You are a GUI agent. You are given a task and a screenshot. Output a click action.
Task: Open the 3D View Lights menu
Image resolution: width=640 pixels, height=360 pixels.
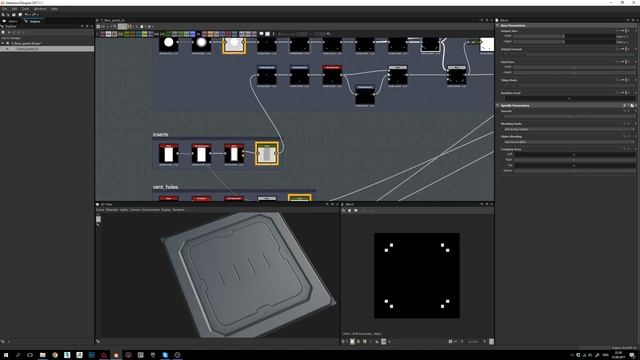click(x=124, y=210)
